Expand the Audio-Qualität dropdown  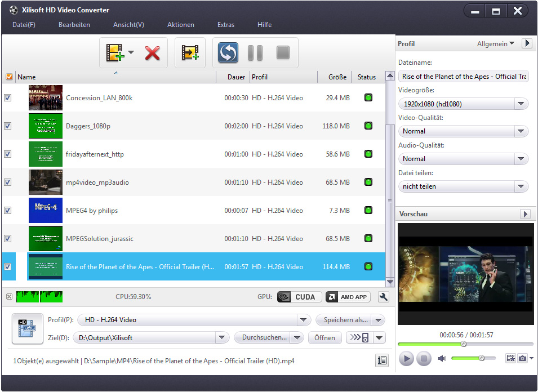coord(521,158)
